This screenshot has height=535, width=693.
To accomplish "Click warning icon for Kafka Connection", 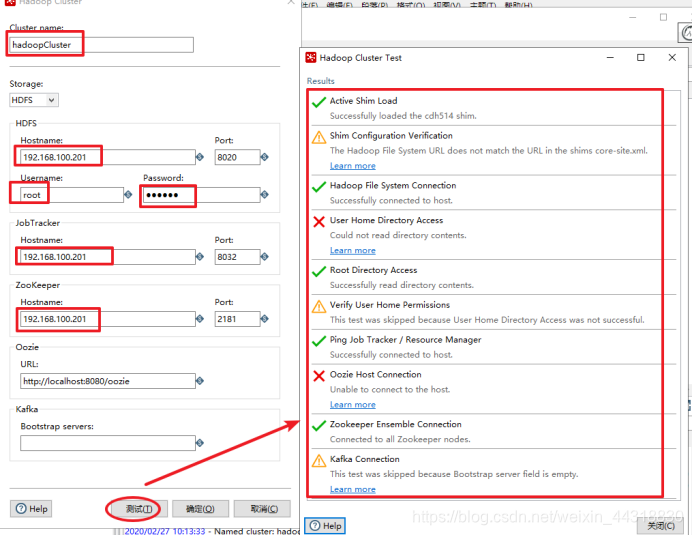I will pyautogui.click(x=319, y=460).
